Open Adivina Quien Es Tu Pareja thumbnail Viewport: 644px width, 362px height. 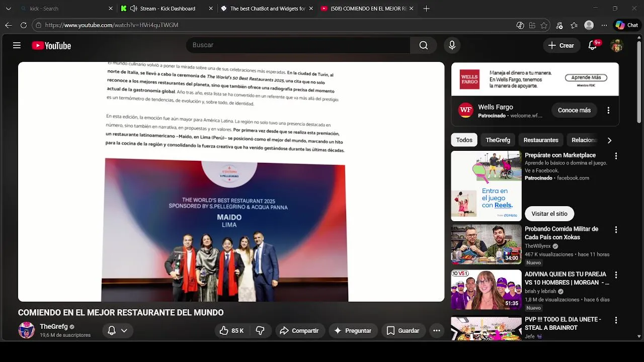pos(486,290)
